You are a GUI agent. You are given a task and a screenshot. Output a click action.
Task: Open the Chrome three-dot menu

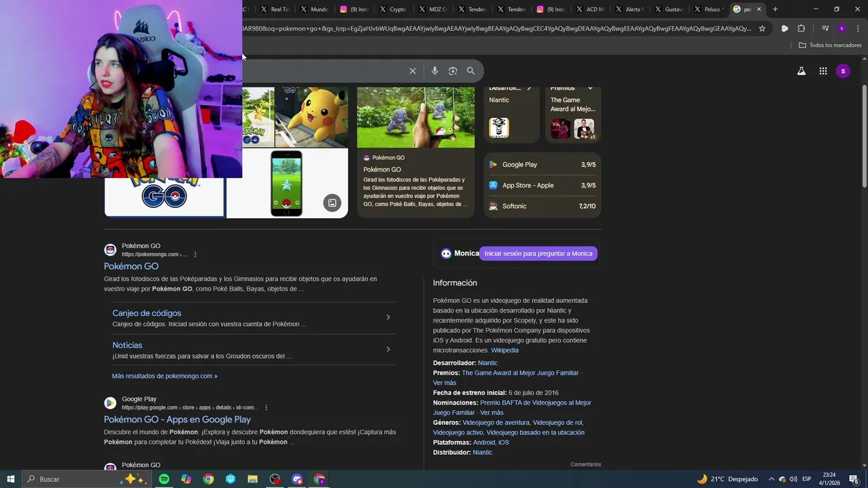(x=859, y=28)
